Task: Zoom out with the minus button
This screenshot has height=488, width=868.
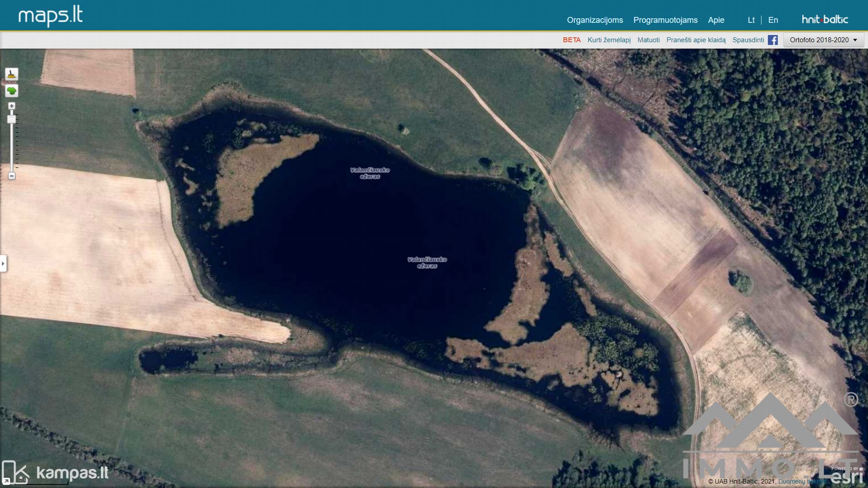Action: pos(12,176)
